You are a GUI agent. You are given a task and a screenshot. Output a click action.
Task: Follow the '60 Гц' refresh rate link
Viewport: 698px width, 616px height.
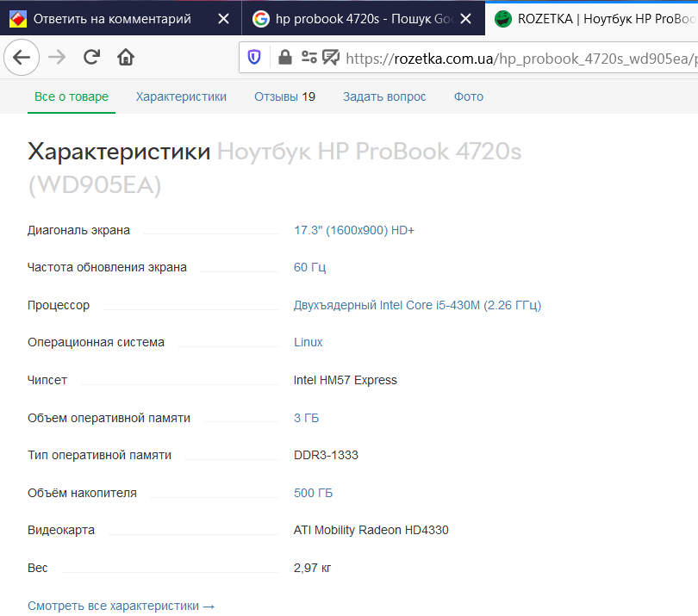[x=310, y=267]
